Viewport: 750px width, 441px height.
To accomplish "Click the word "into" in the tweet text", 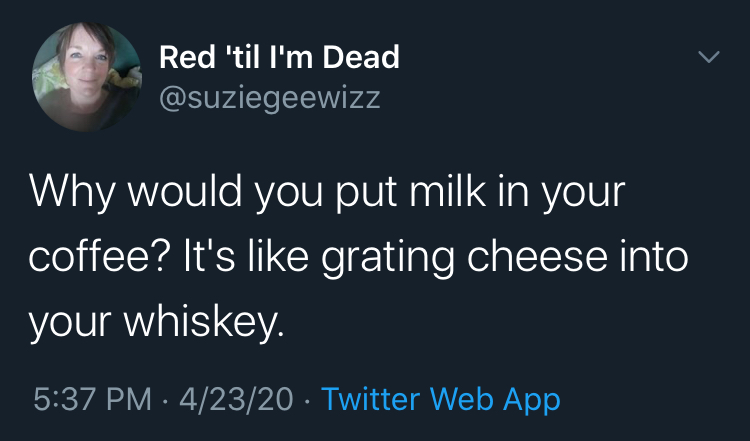I will 656,257.
